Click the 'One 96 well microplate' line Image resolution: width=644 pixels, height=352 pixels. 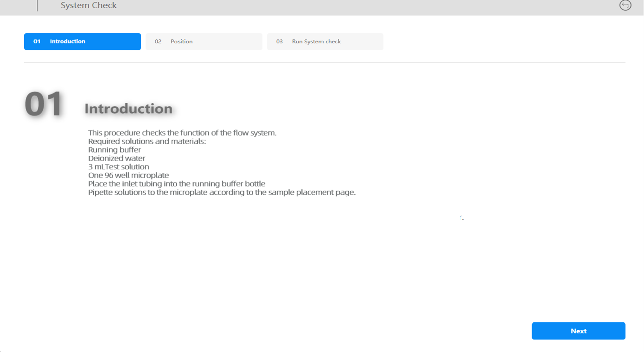[x=128, y=175]
